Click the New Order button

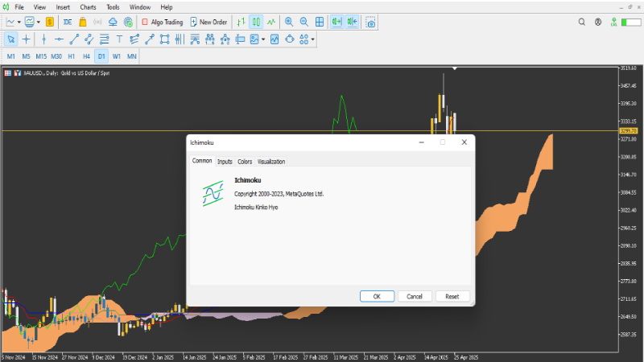point(208,23)
